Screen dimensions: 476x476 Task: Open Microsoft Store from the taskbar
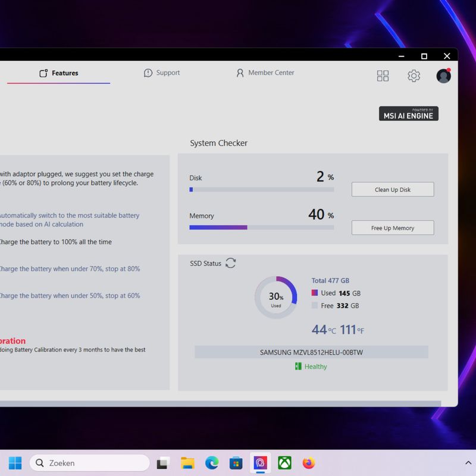236,463
